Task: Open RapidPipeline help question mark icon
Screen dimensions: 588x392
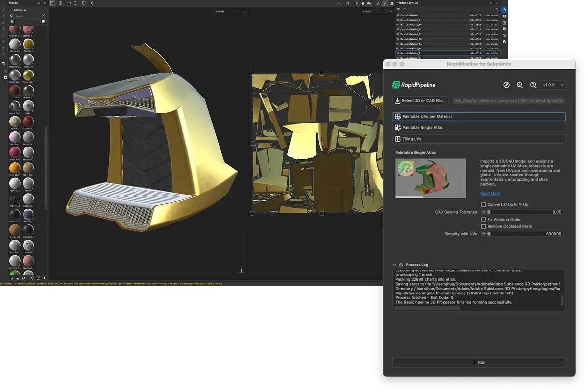Action: tap(533, 85)
